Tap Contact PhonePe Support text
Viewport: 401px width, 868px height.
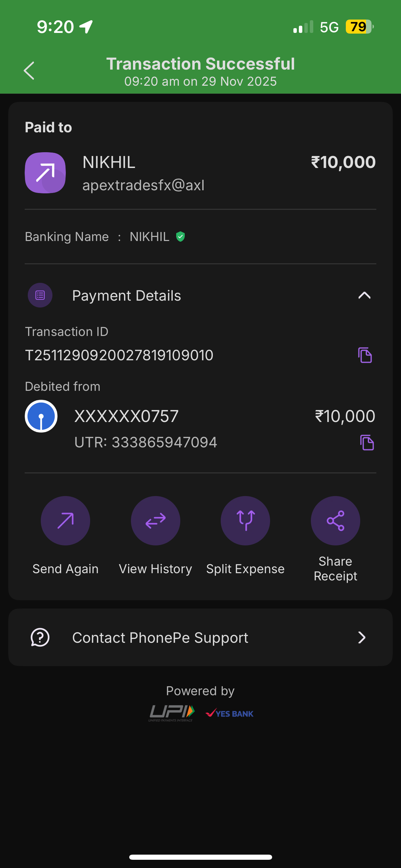[160, 638]
